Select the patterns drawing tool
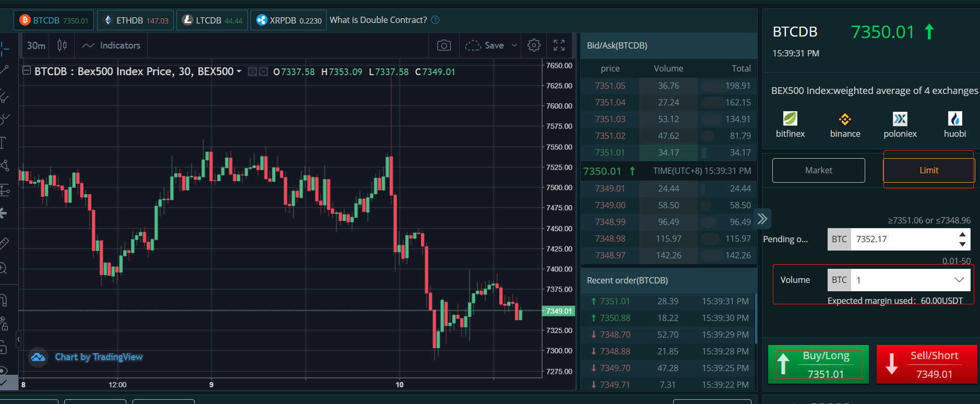 pyautogui.click(x=4, y=166)
